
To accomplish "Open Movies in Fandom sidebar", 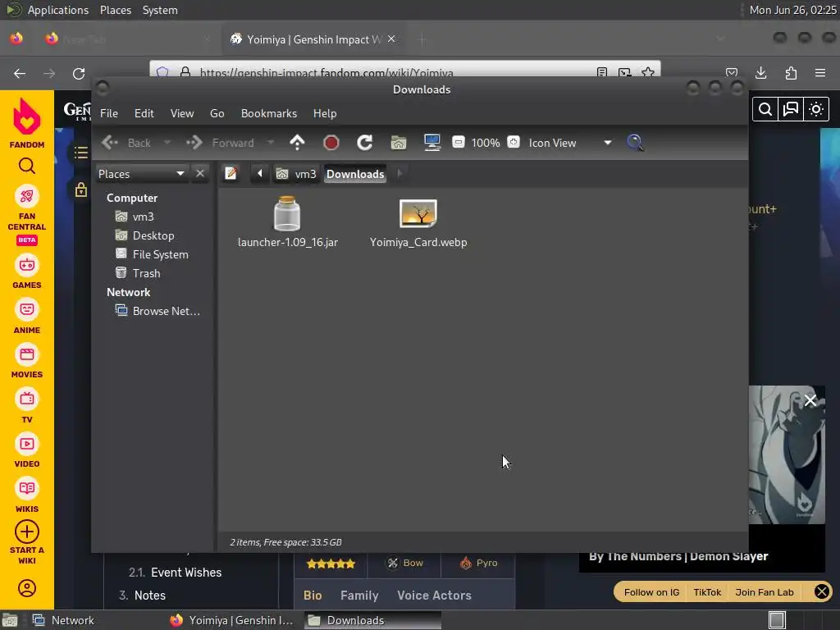I will coord(27,362).
